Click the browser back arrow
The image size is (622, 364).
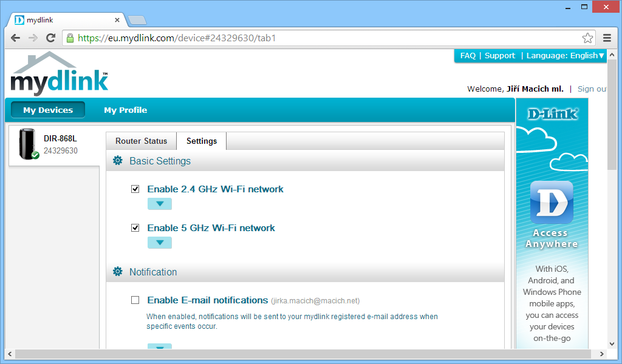pyautogui.click(x=16, y=38)
